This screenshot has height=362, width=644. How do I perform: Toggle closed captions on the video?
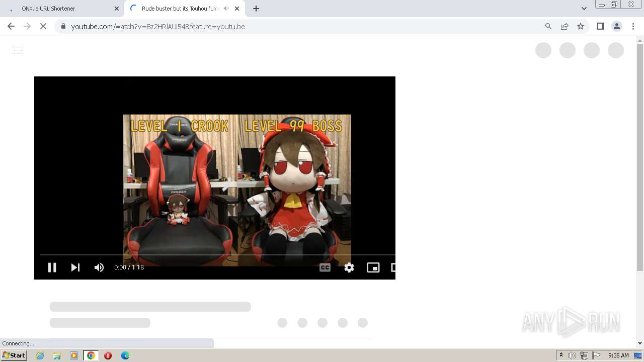[x=325, y=267]
